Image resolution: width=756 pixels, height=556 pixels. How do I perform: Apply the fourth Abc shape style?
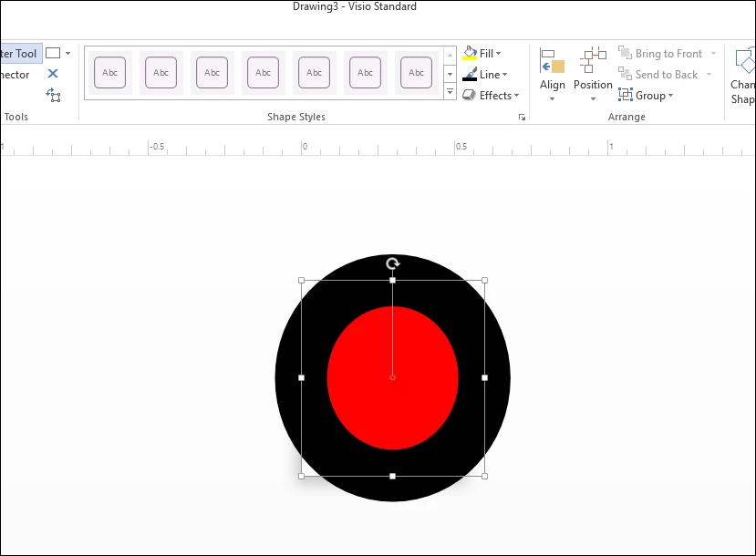[x=264, y=73]
